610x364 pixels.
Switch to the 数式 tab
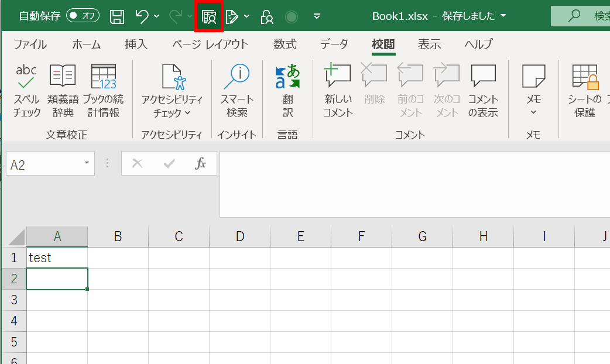285,44
